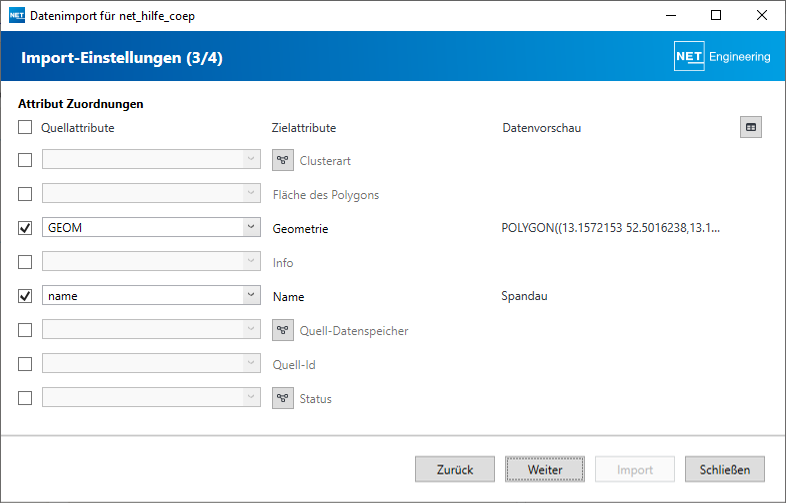
Task: Click the Quell-Id target label
Action: [294, 365]
